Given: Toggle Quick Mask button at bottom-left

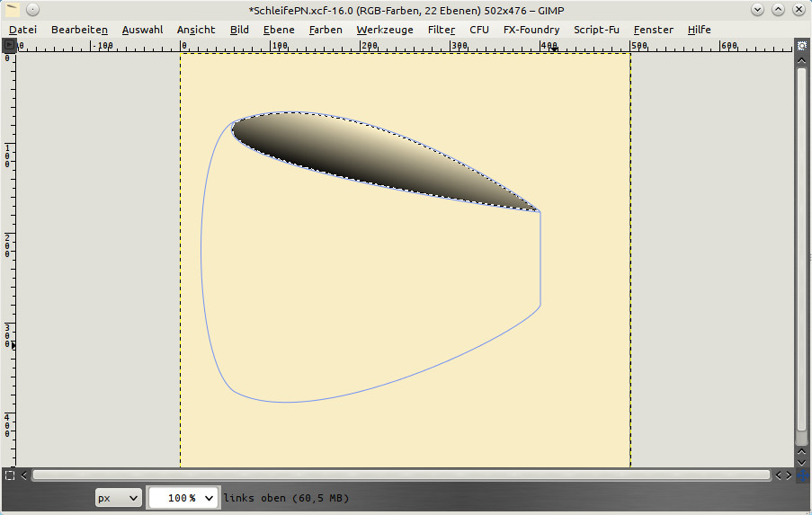Looking at the screenshot, I should 9,475.
